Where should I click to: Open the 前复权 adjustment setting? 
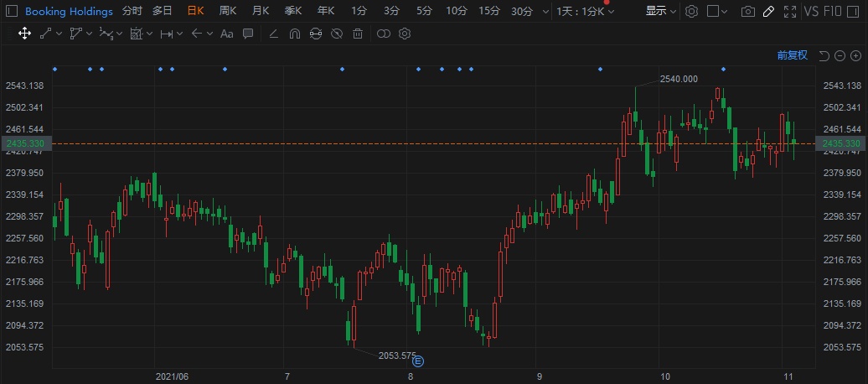tap(792, 55)
